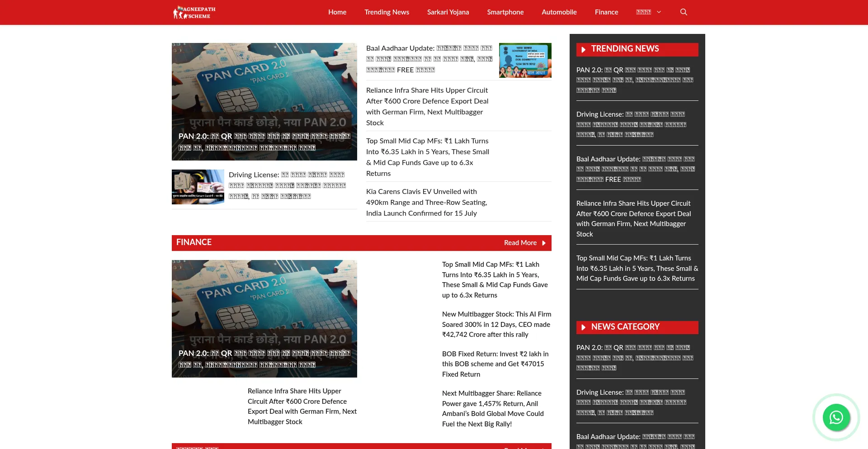868x449 pixels.
Task: Click the Trending News arrow icon
Action: click(x=584, y=49)
